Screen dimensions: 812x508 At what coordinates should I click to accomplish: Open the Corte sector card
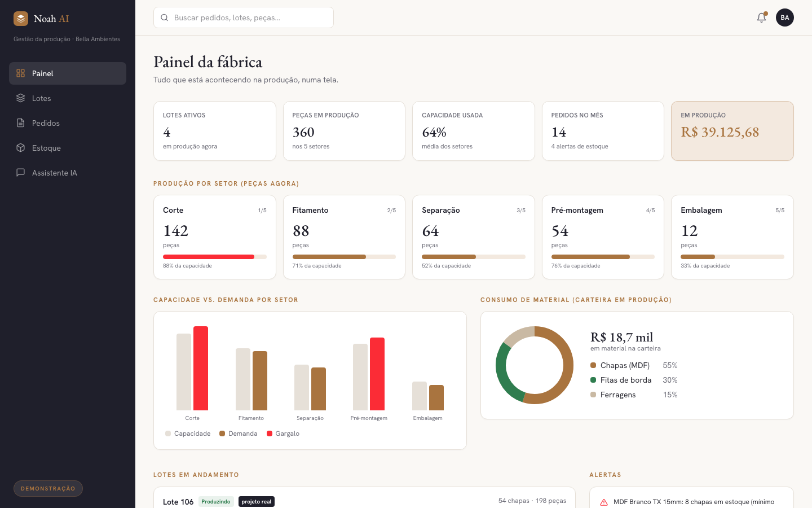click(x=215, y=237)
